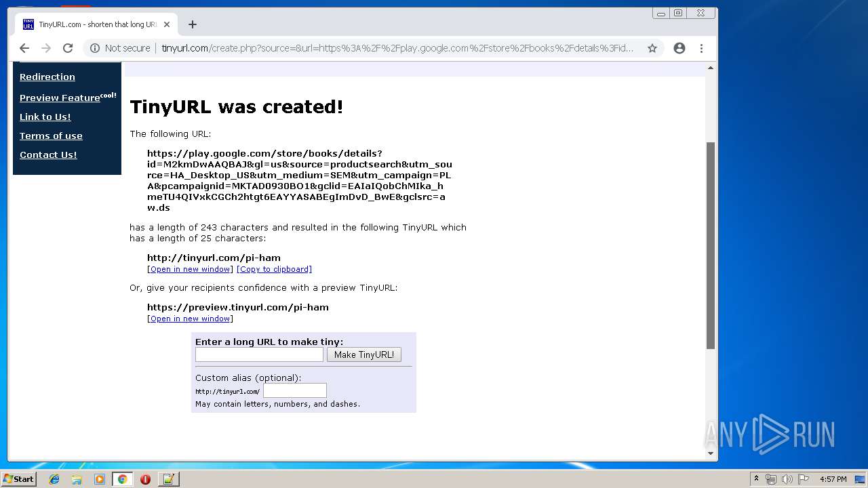Open the media player taskbar icon
The image size is (868, 488).
pyautogui.click(x=100, y=479)
